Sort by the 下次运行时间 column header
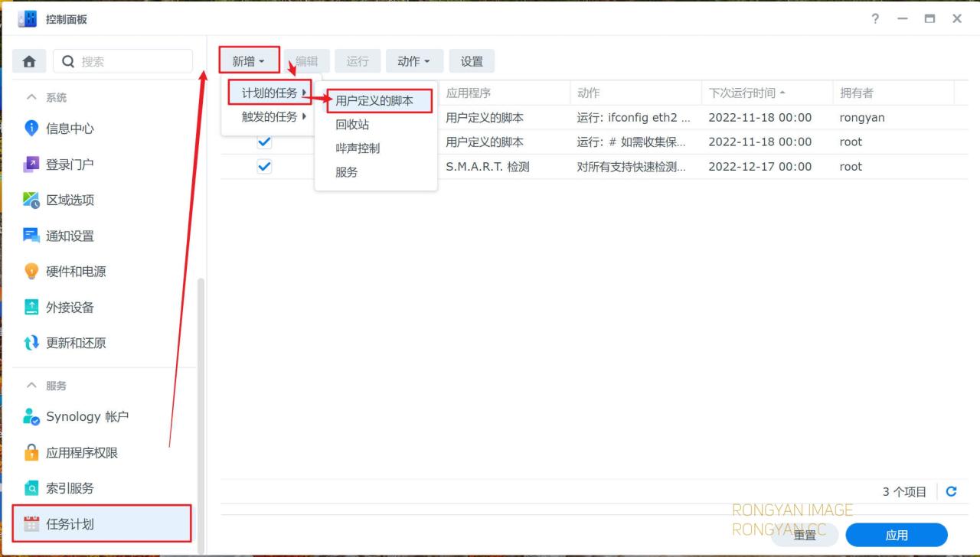980x557 pixels. (x=766, y=93)
